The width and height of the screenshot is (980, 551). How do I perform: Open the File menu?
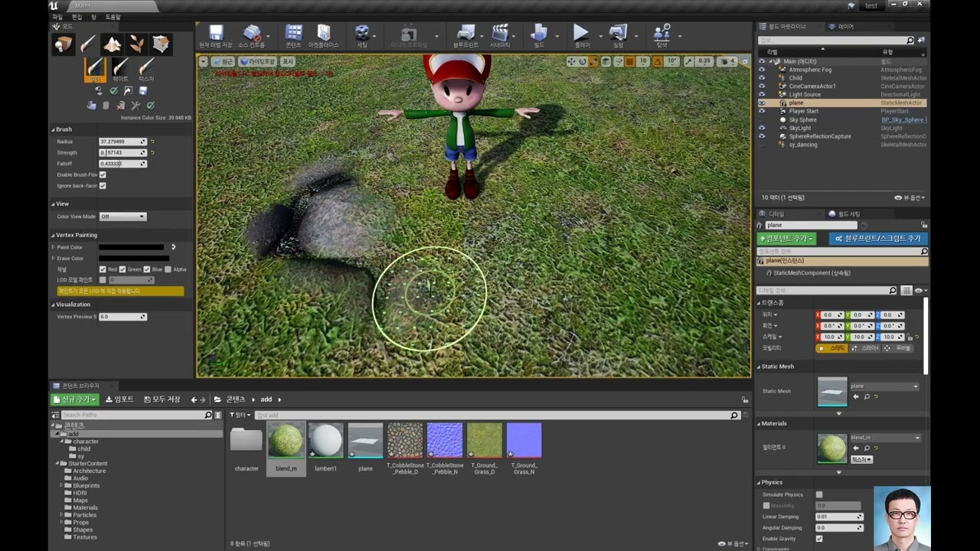click(x=57, y=17)
